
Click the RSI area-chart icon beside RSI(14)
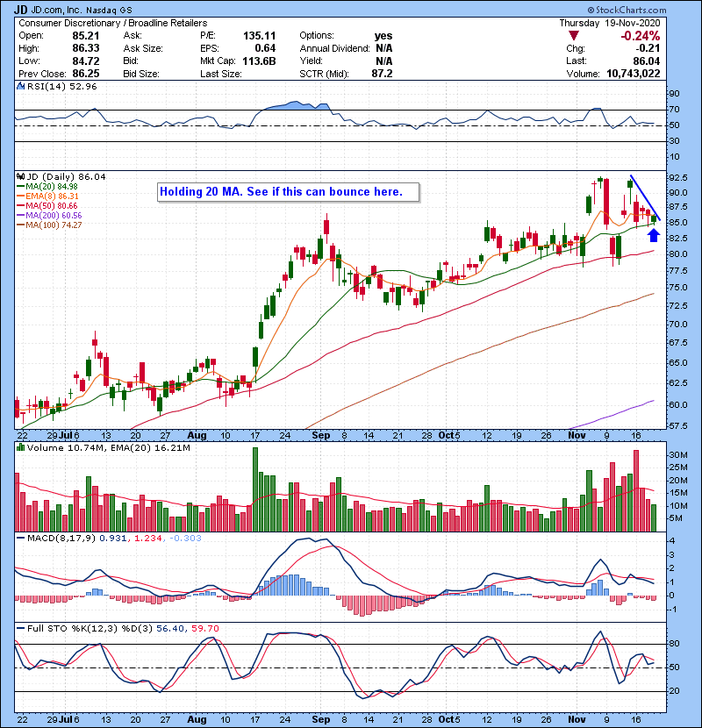[x=20, y=86]
